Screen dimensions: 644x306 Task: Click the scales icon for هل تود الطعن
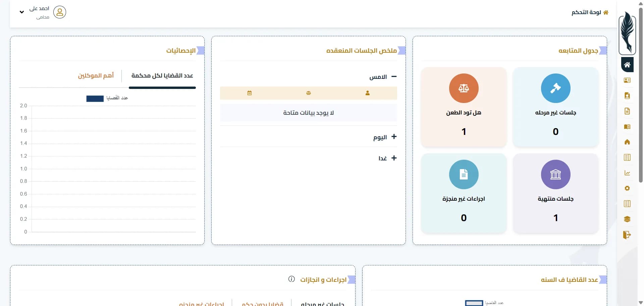464,88
